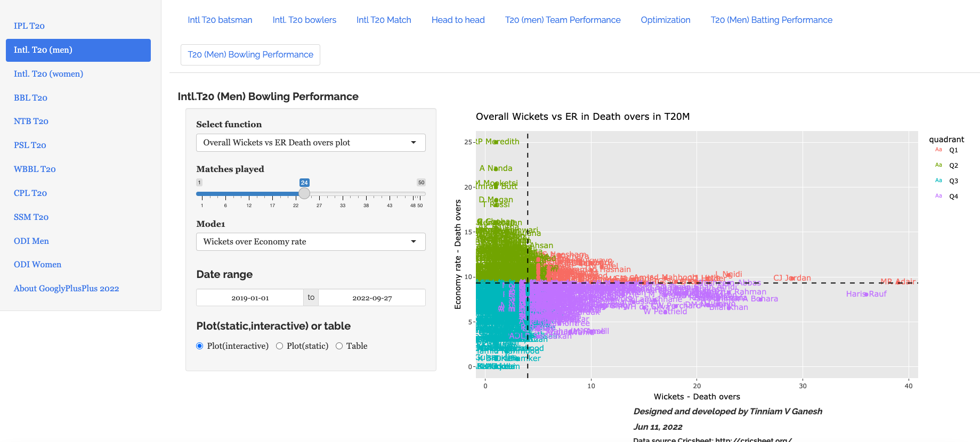Screen dimensions: 980x442
Task: Open T20 (Men) Batting Performance tab
Action: click(x=771, y=20)
